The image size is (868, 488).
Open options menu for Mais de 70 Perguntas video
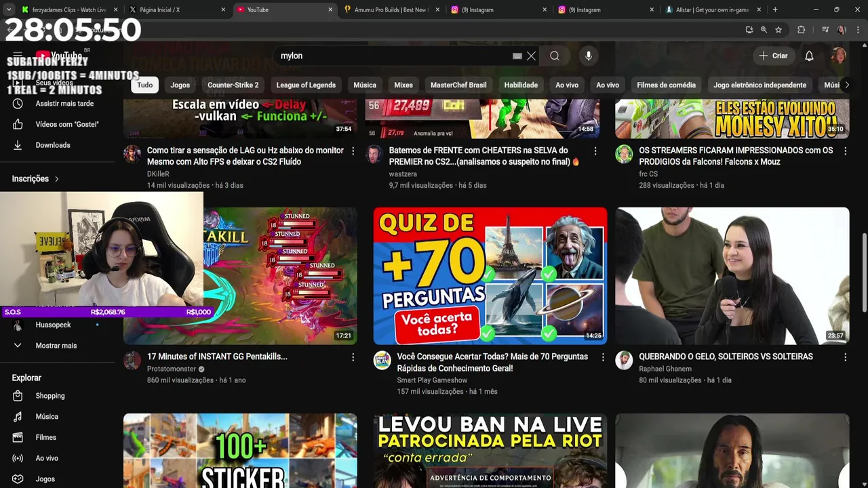(x=603, y=357)
